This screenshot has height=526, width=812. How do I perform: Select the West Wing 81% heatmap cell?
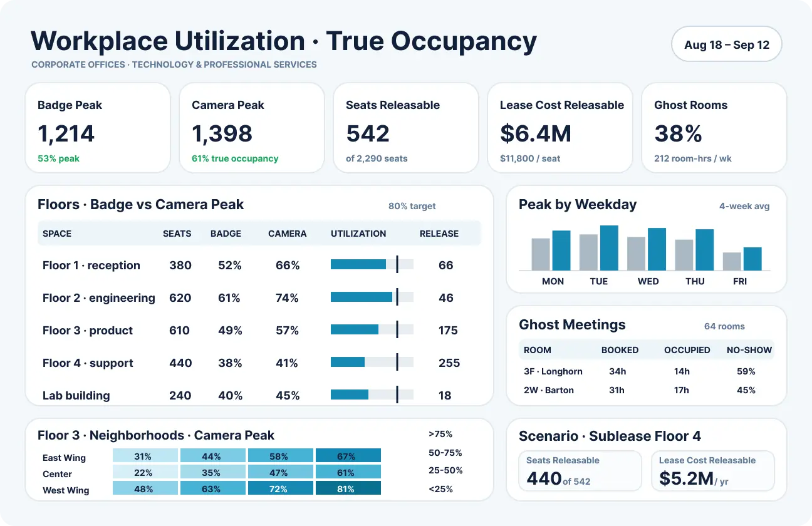point(348,489)
